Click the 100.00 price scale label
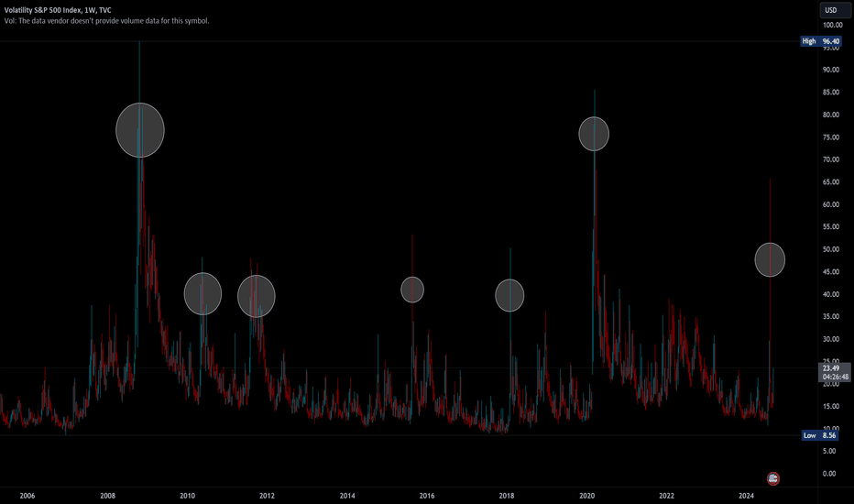This screenshot has height=504, width=854. coord(832,25)
